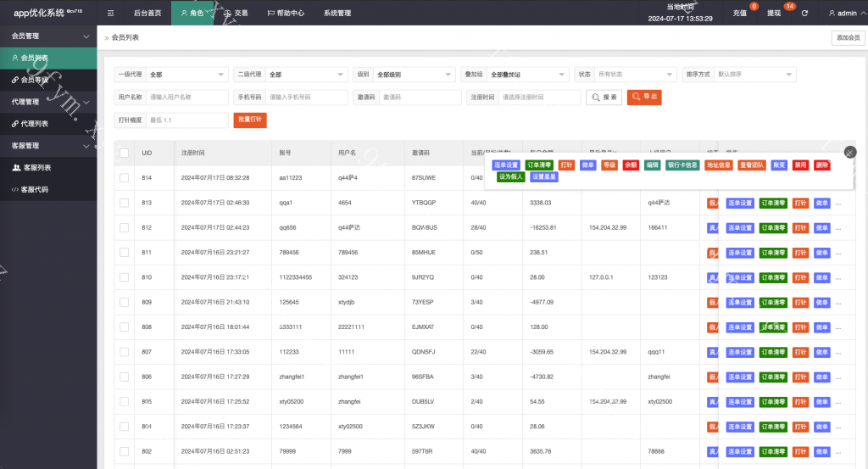Click 连单设置 for UID 811 row
The width and height of the screenshot is (868, 469).
(x=740, y=253)
